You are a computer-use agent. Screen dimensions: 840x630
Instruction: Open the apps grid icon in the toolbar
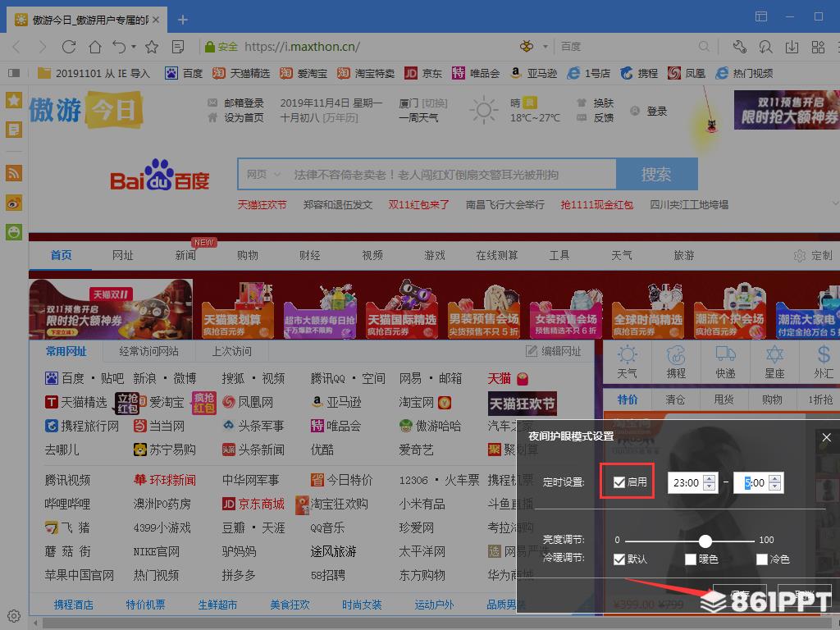point(818,47)
